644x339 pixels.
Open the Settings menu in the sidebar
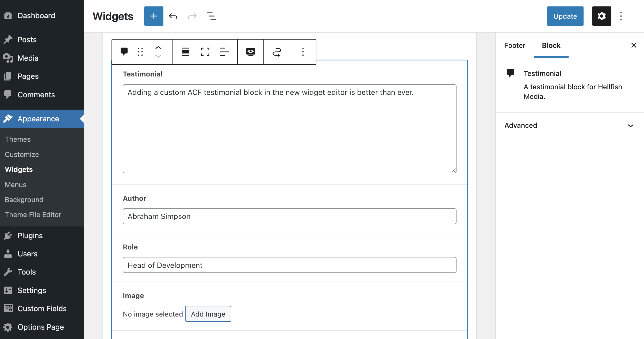(x=42, y=290)
